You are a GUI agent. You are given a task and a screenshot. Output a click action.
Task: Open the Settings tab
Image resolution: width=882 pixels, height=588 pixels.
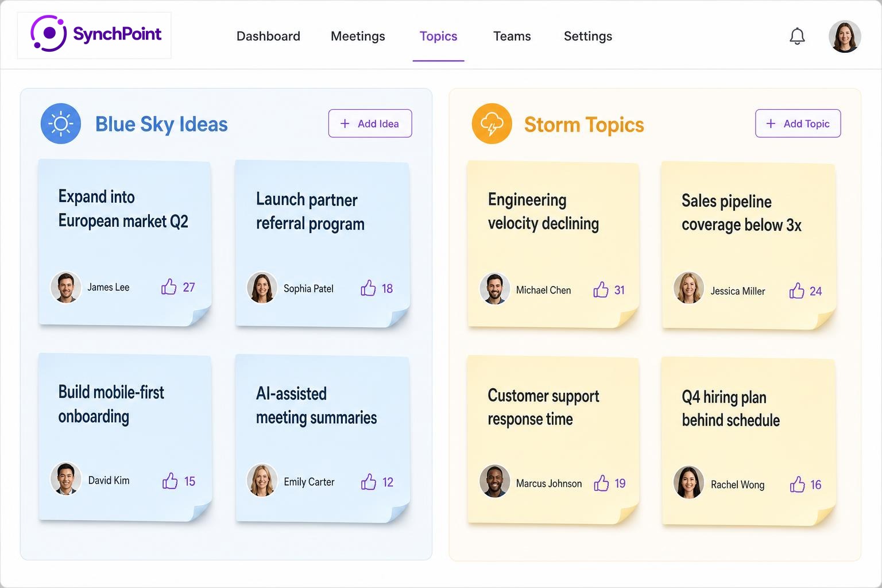588,36
